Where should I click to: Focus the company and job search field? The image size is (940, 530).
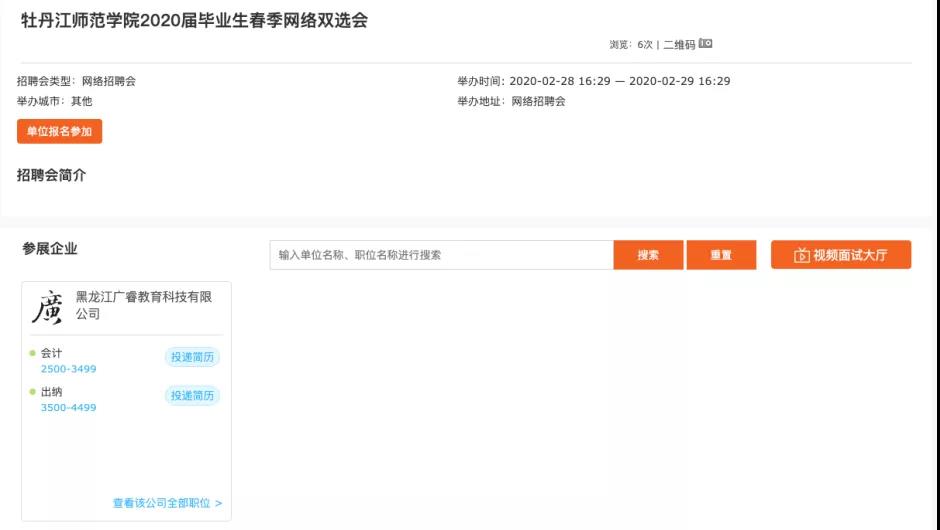(441, 255)
